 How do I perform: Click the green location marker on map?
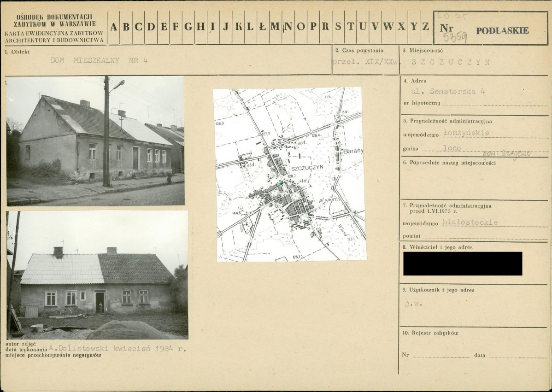(281, 183)
